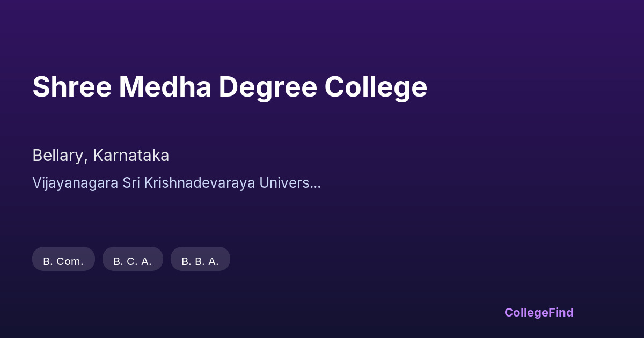
Task: Select the word "Karnataka" in the location
Action: coord(131,156)
